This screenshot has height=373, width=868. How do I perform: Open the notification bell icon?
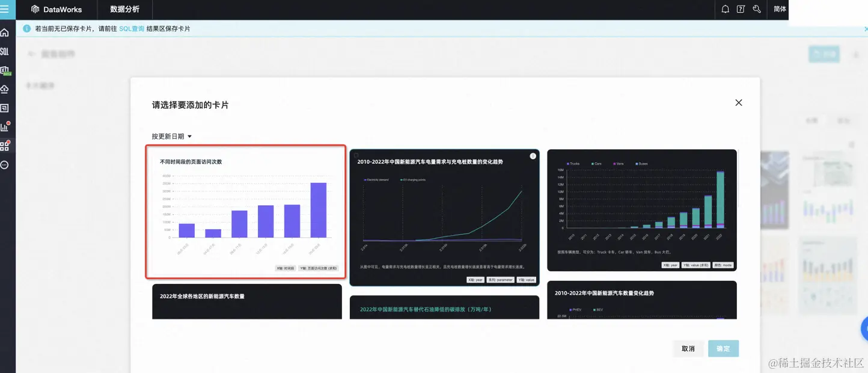(726, 9)
